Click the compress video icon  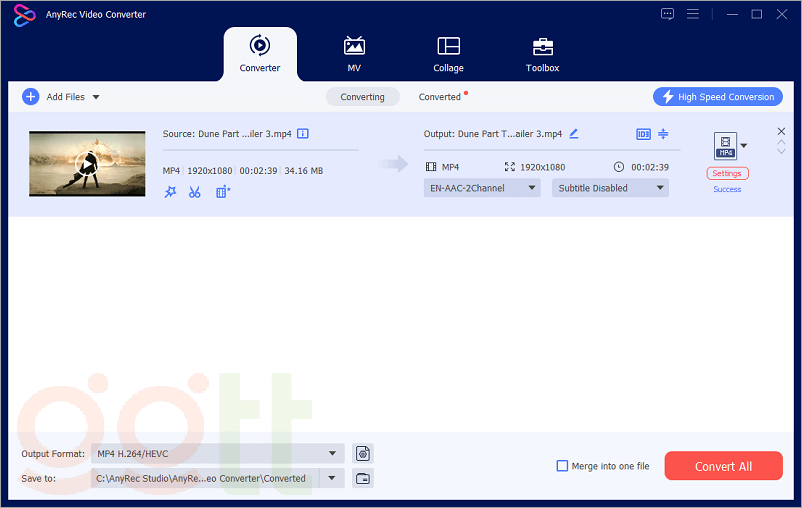663,134
